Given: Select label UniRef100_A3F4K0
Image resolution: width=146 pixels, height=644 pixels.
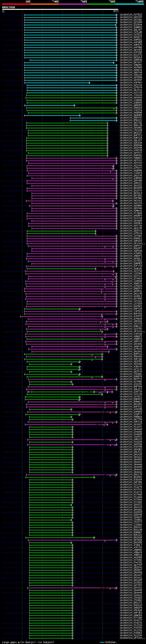Looking at the screenshot, I should pyautogui.click(x=131, y=82).
